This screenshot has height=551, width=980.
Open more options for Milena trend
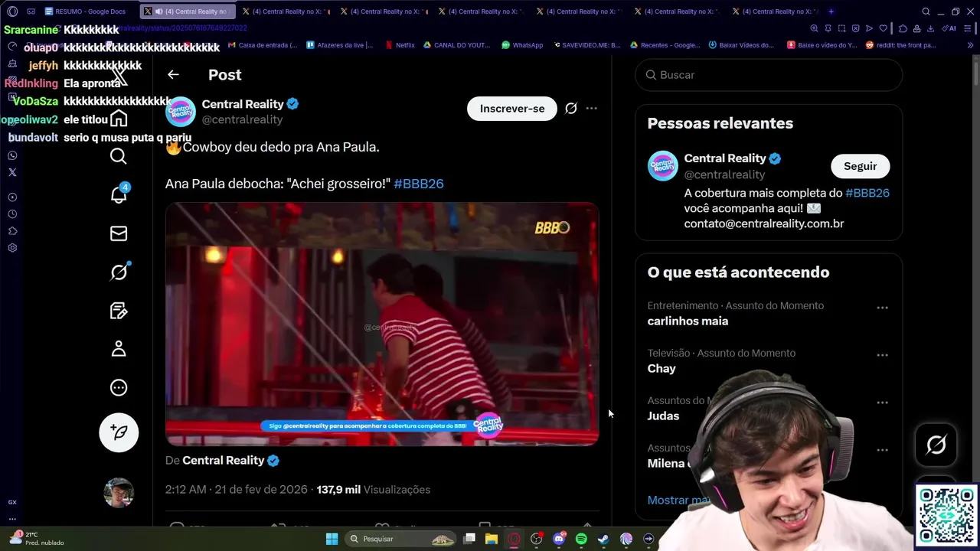point(882,450)
